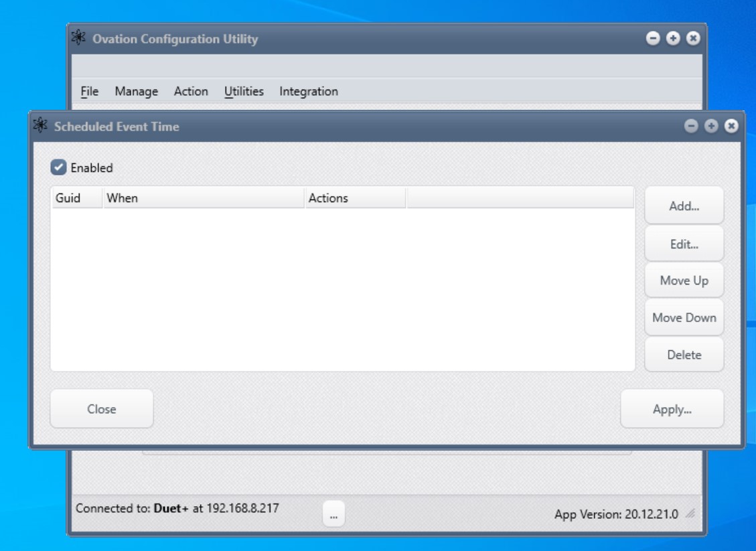This screenshot has width=756, height=551.
Task: Minimize the Ovation Configuration Utility window
Action: (653, 38)
